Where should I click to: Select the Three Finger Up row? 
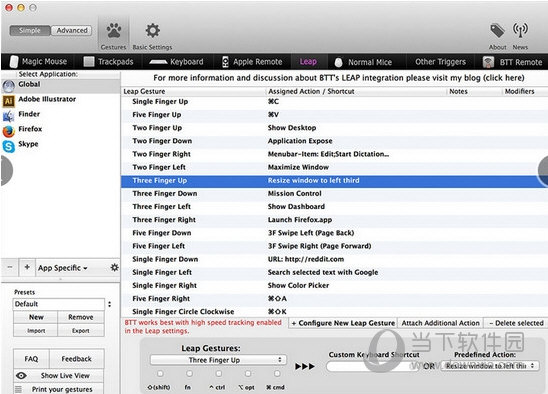pyautogui.click(x=334, y=180)
